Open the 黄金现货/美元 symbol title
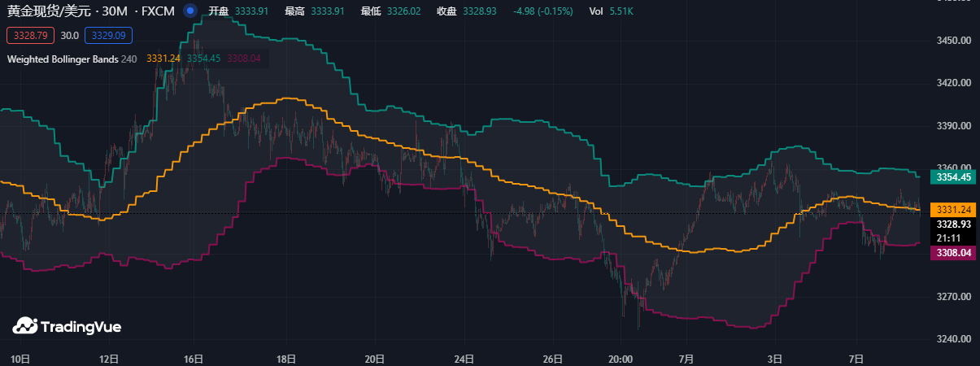Image resolution: width=980 pixels, height=366 pixels. click(x=50, y=11)
